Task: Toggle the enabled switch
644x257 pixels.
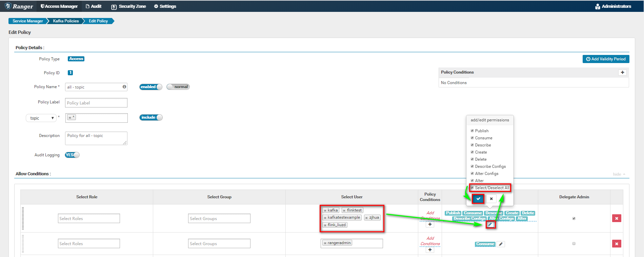Action: tap(151, 87)
